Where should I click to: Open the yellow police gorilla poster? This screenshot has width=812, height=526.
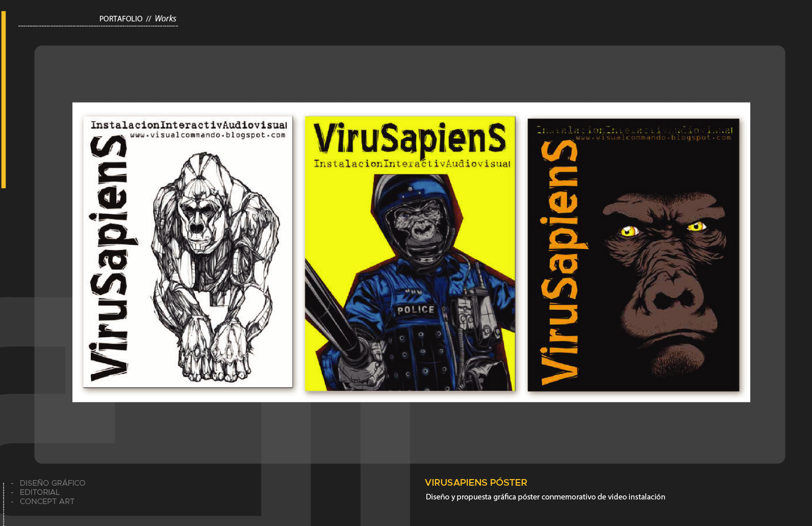pos(410,254)
